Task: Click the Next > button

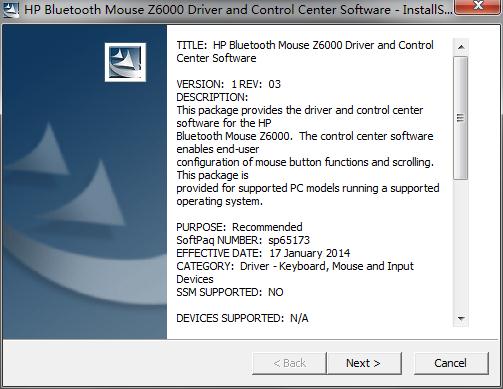Action: click(364, 363)
